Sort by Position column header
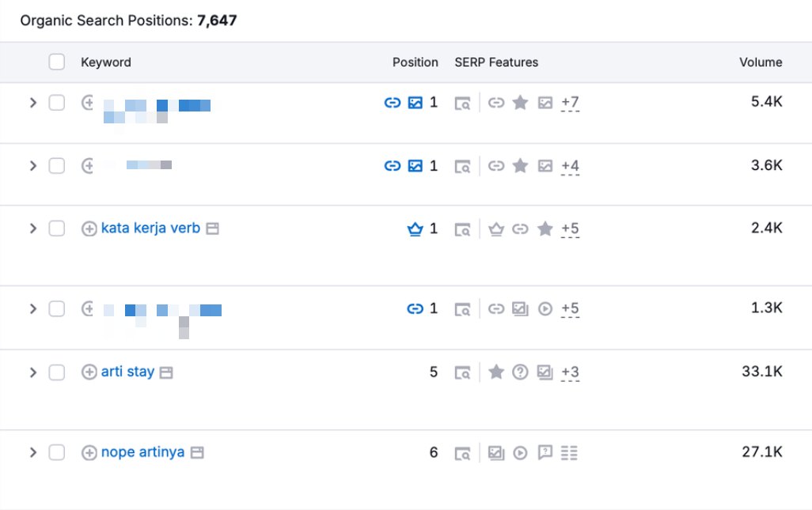The height and width of the screenshot is (510, 812). click(415, 62)
